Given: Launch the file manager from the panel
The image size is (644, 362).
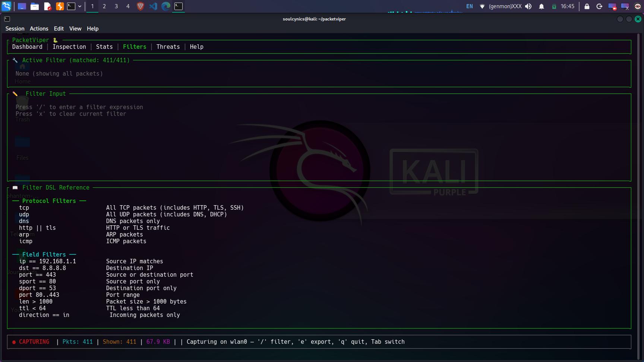Looking at the screenshot, I should point(35,6).
